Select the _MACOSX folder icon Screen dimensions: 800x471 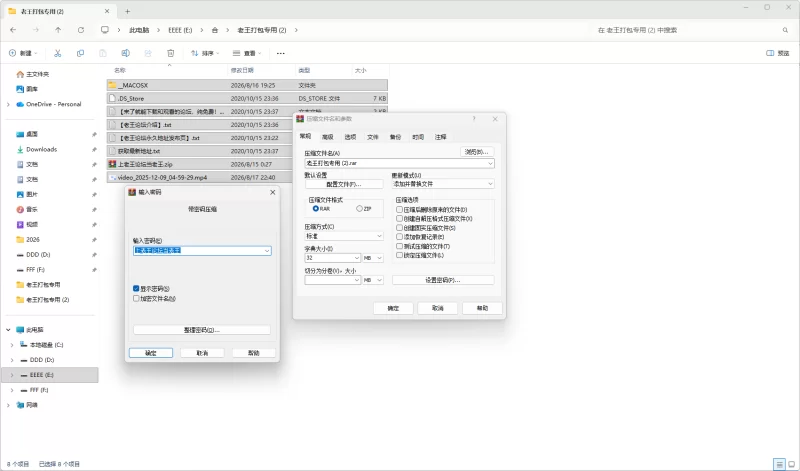tap(112, 85)
